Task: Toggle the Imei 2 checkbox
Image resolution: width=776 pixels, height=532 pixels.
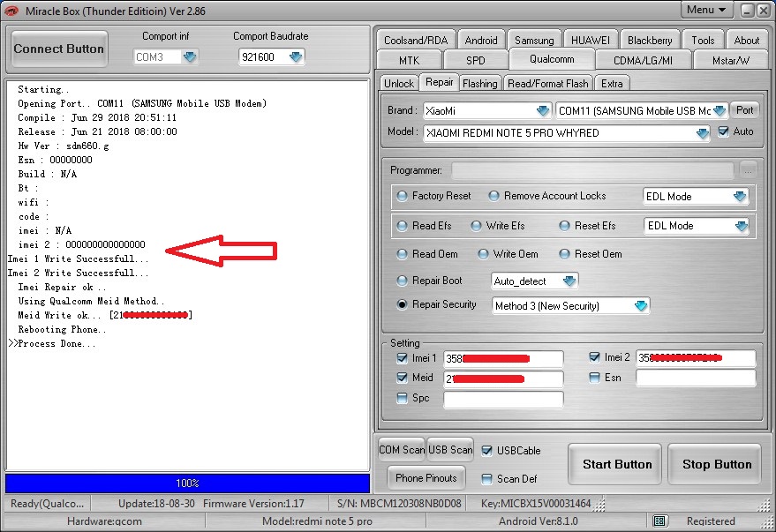Action: click(x=594, y=357)
